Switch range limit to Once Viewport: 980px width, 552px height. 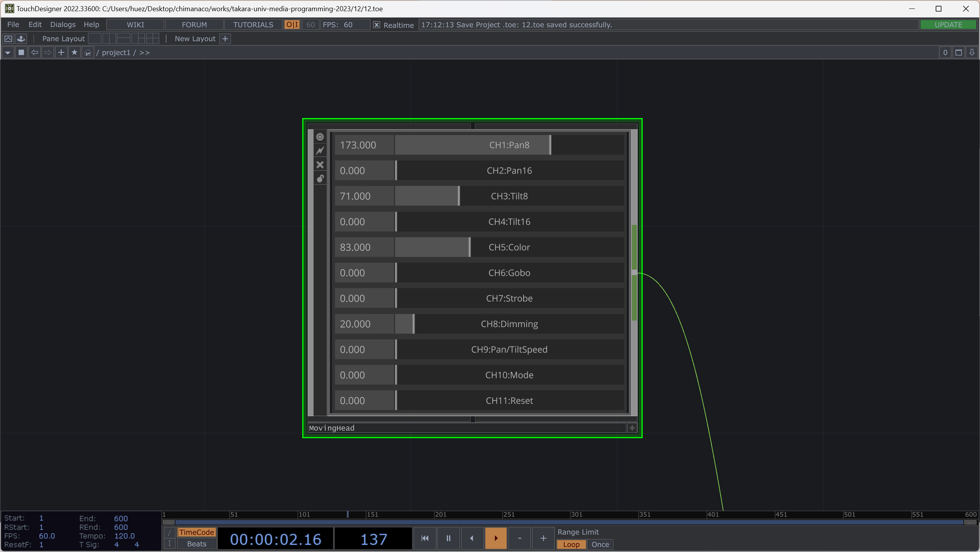600,544
